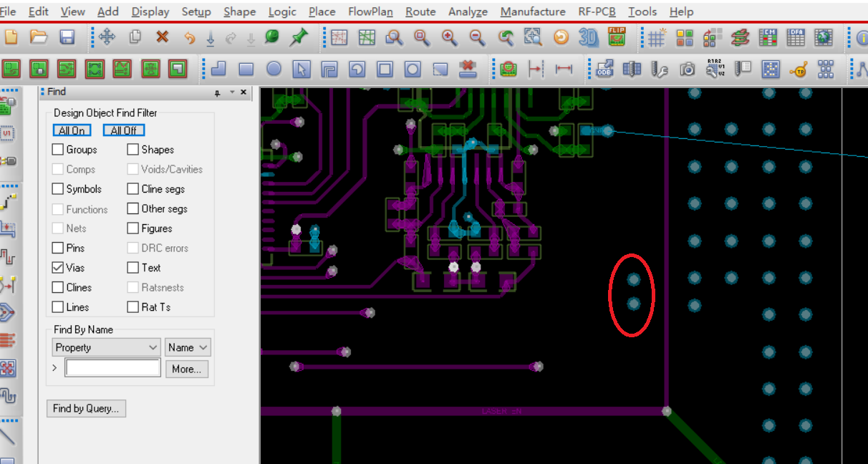The width and height of the screenshot is (868, 464).
Task: Toggle the Lines checkbox
Action: (x=58, y=307)
